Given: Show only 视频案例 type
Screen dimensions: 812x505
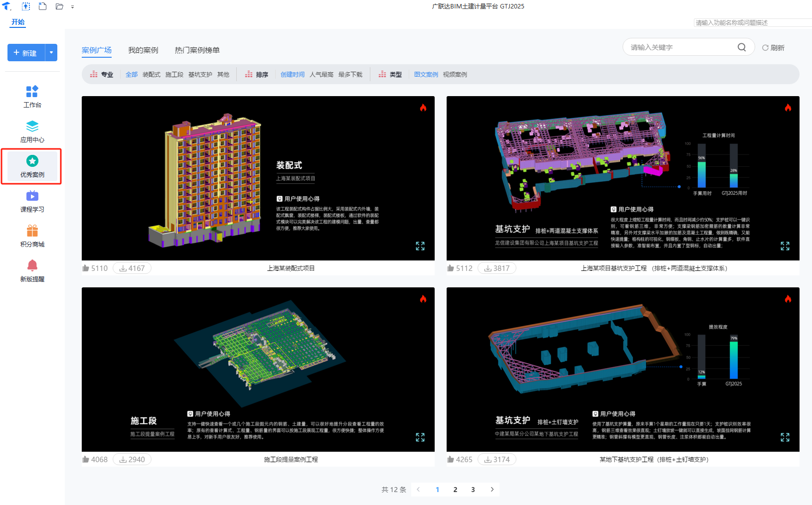Looking at the screenshot, I should [x=455, y=74].
